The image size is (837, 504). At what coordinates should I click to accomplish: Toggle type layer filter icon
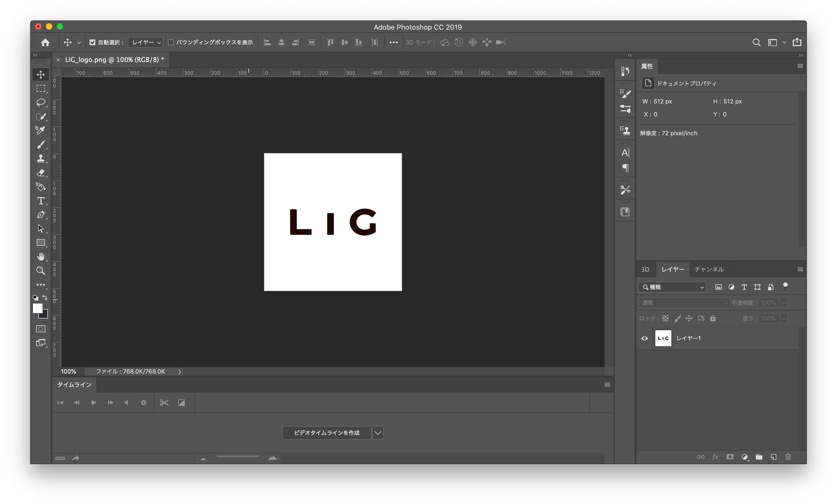(x=744, y=287)
